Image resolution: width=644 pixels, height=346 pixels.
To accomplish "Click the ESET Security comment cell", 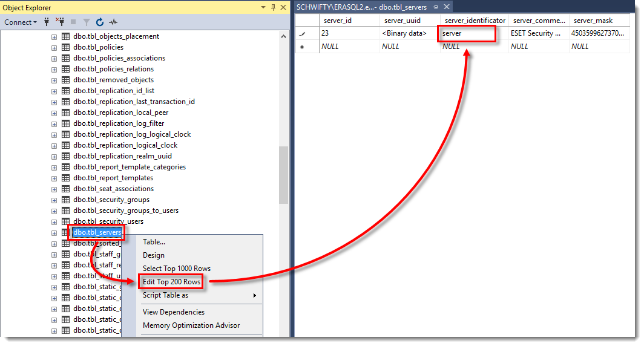I will 539,33.
